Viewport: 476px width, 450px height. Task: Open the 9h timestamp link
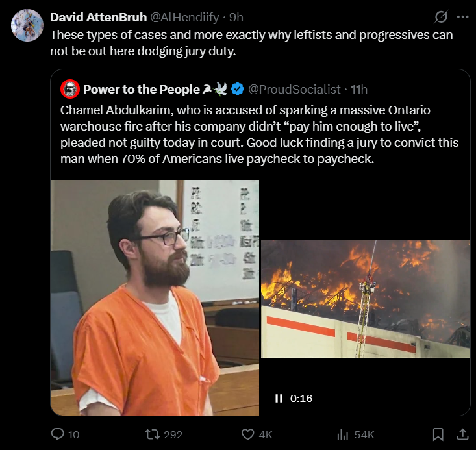tap(236, 18)
